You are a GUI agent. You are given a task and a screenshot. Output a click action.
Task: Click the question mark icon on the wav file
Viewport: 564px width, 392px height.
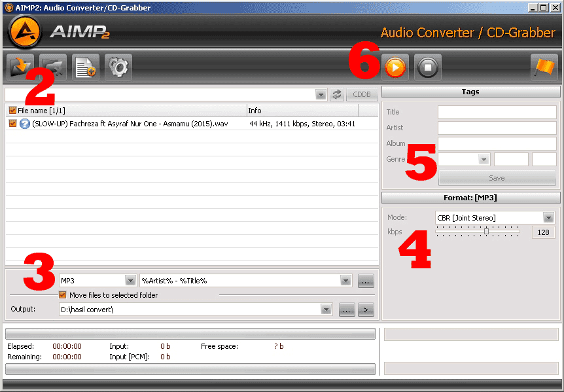(x=24, y=124)
